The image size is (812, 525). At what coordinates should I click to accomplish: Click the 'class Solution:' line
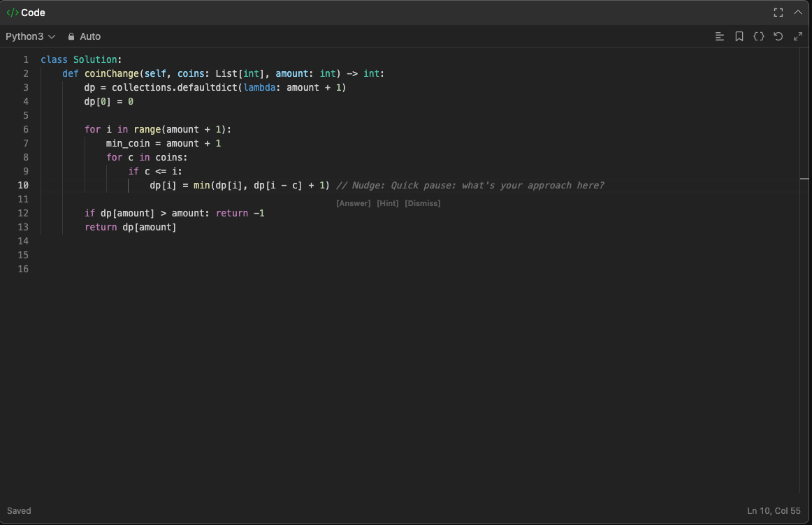coord(81,59)
